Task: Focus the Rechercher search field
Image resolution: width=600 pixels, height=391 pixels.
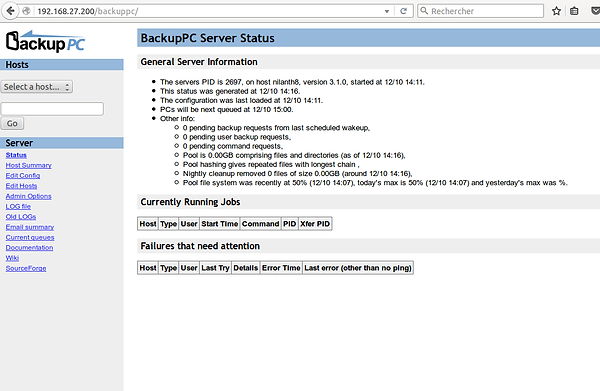Action: coord(481,11)
